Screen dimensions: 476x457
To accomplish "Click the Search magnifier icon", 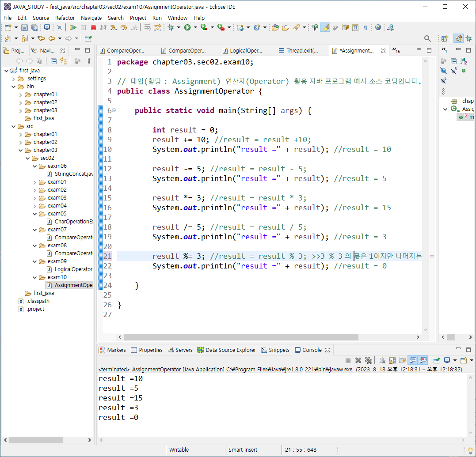I will (x=427, y=38).
